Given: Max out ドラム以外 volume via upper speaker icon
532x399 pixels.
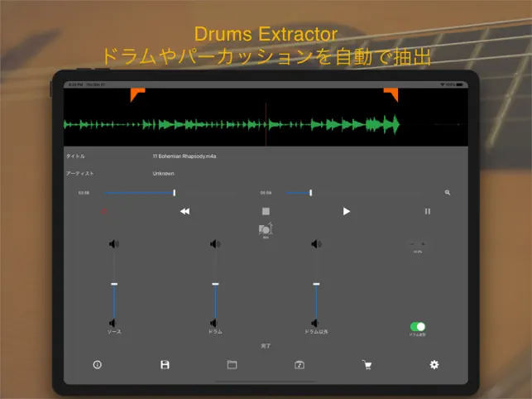Looking at the screenshot, I should point(316,244).
